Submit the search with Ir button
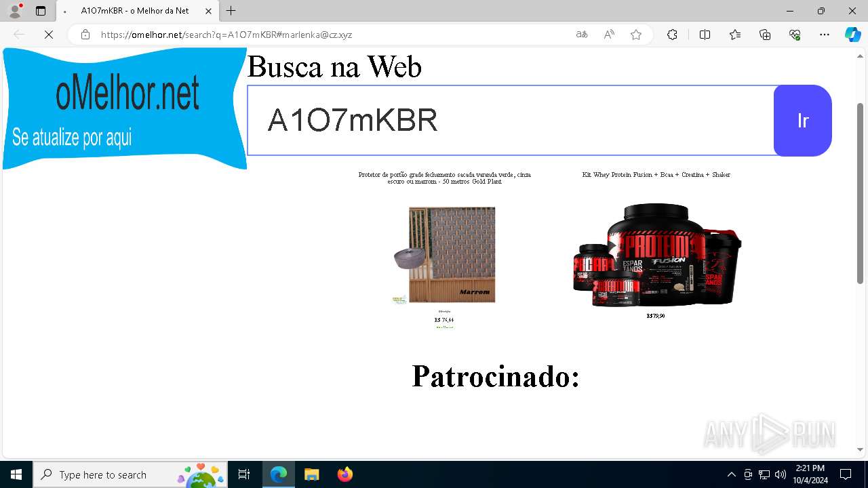This screenshot has width=868, height=488. point(803,121)
